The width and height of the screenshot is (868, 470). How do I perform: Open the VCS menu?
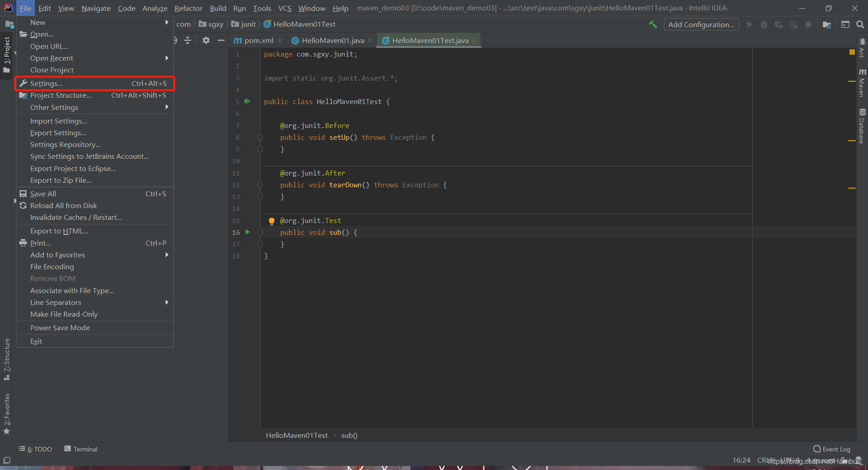tap(285, 8)
